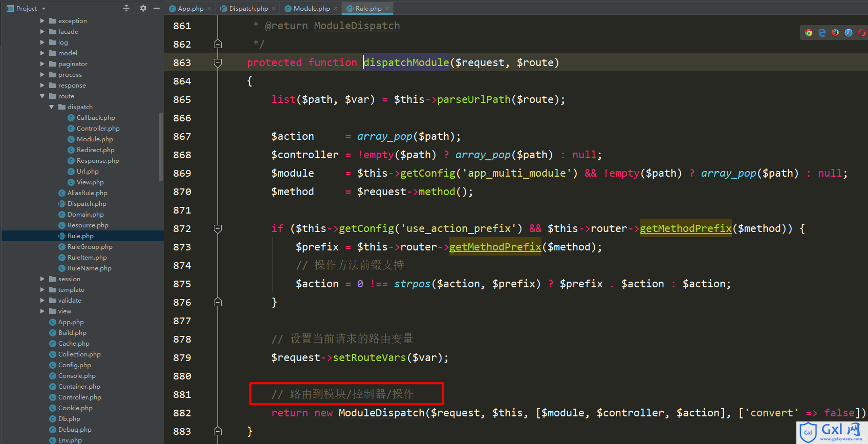This screenshot has height=444, width=868.
Task: Expand the log folder
Action: 42,43
